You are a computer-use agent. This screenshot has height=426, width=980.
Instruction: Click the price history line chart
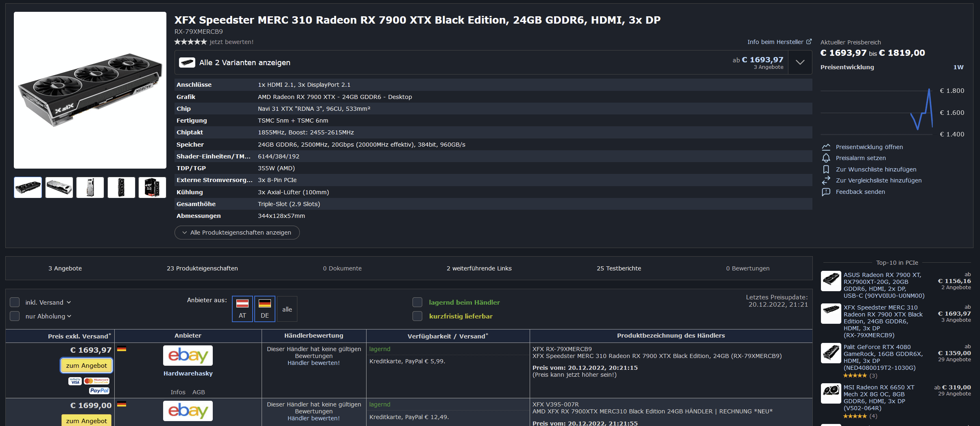click(877, 111)
